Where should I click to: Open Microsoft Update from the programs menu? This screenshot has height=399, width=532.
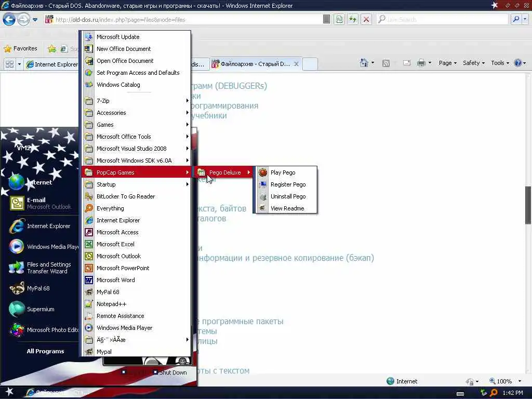pos(137,37)
